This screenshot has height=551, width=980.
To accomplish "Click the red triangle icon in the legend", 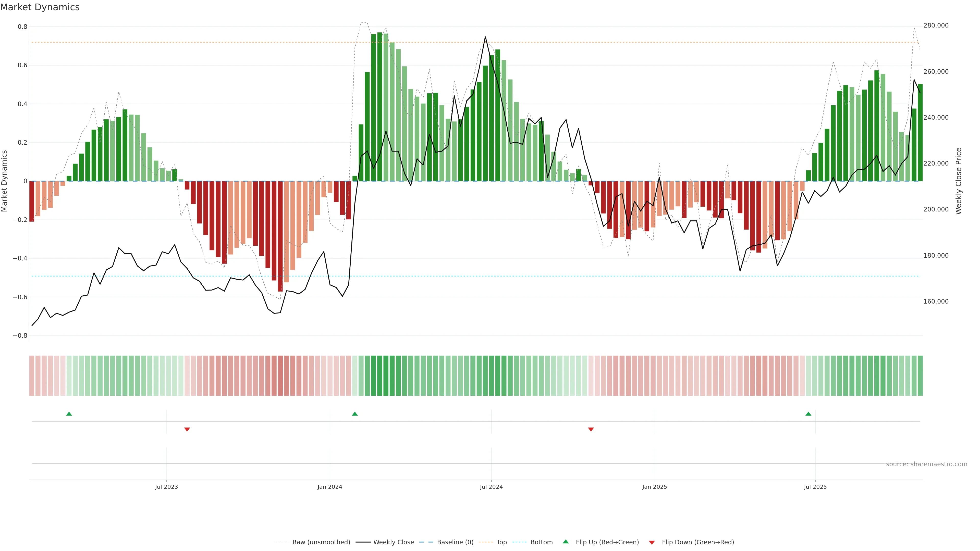I will (x=652, y=542).
